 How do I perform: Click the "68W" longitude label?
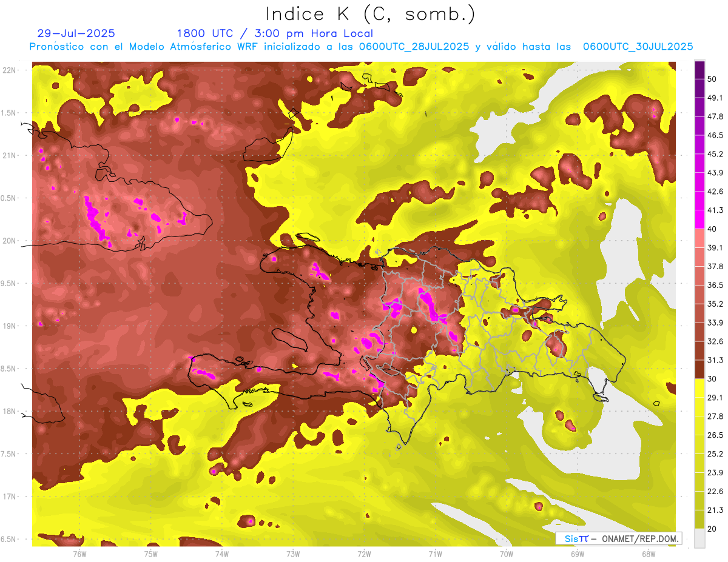pos(649,554)
